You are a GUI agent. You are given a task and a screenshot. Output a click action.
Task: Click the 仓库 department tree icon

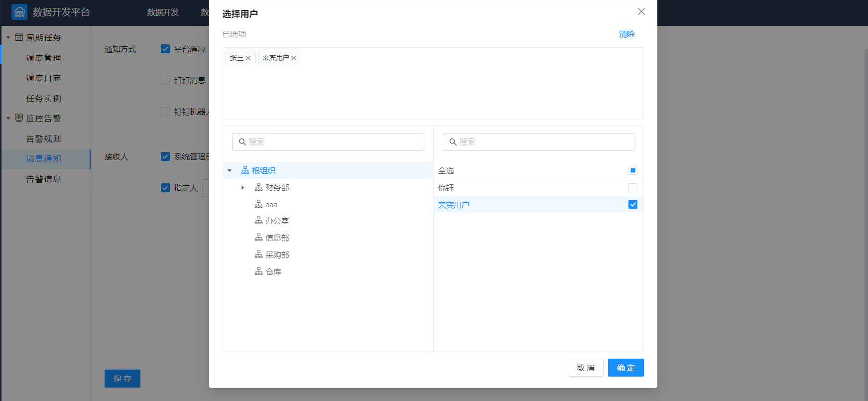(258, 271)
